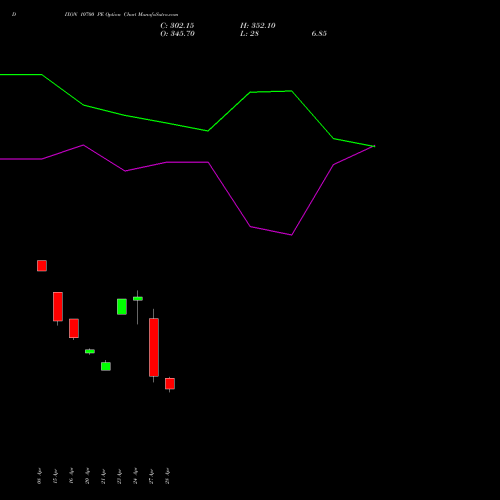This screenshot has height=500, width=500.
Task: Click the 24 Apr date label
Action: pyautogui.click(x=135, y=476)
